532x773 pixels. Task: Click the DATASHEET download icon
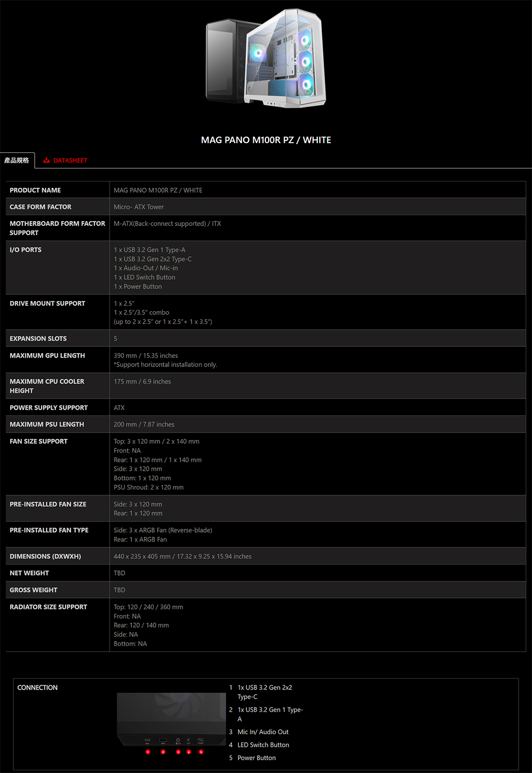46,160
